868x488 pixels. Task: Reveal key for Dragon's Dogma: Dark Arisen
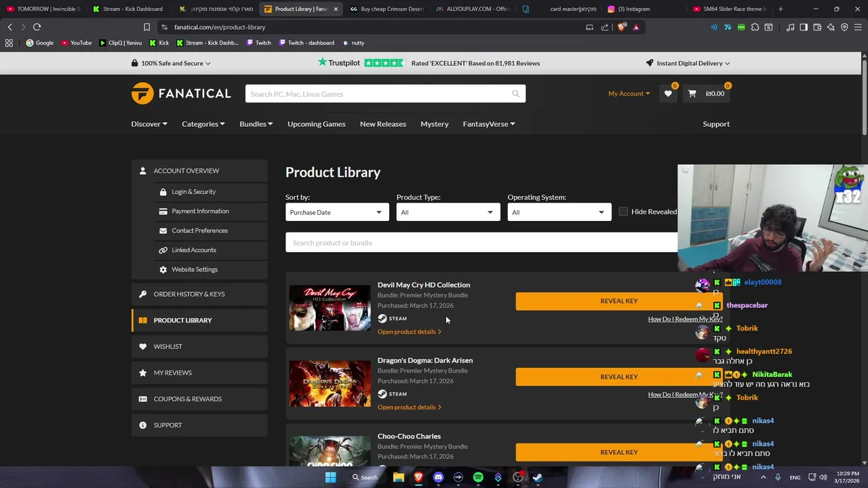pos(618,377)
